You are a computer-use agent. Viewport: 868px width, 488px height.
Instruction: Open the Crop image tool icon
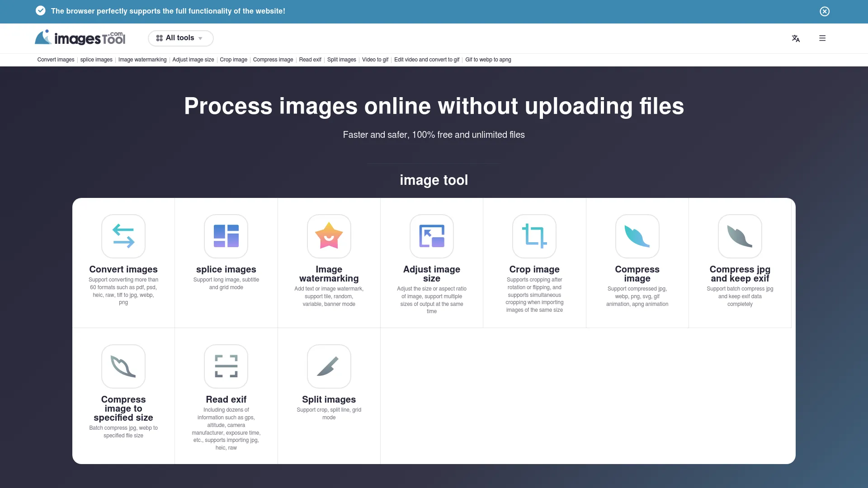tap(534, 236)
